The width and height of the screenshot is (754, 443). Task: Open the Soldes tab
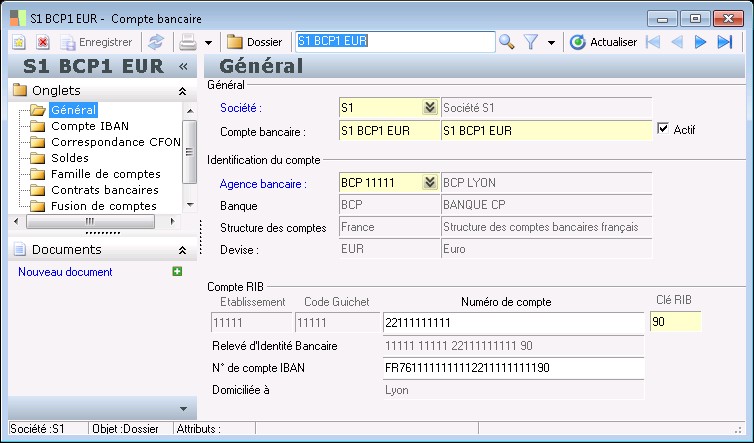[70, 158]
